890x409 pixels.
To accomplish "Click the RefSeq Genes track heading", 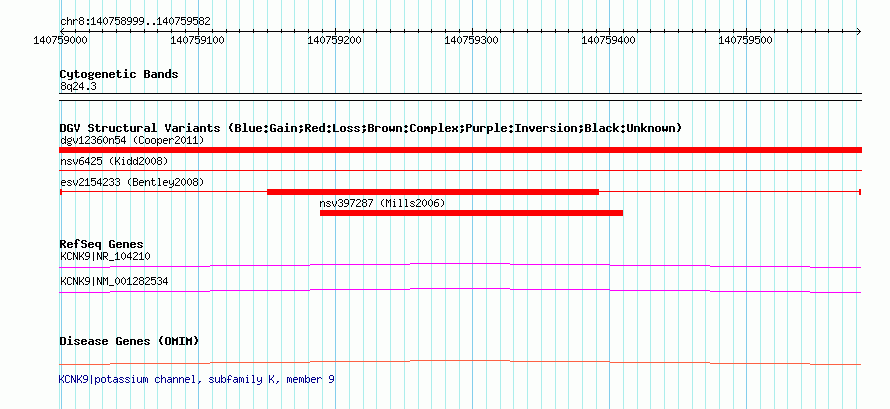I will click(102, 244).
